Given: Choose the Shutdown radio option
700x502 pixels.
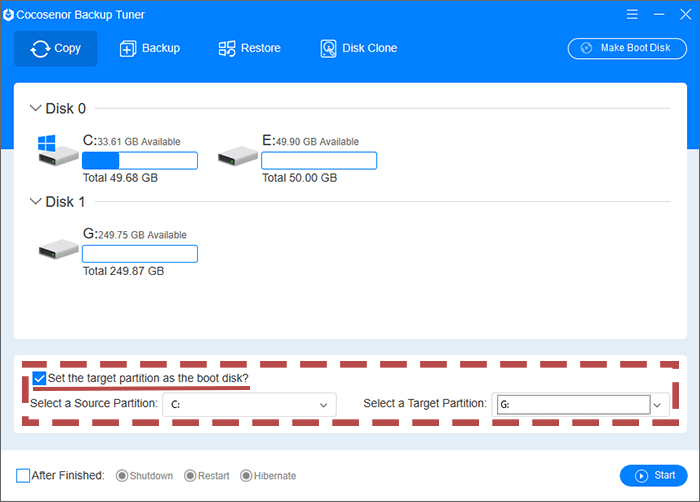Looking at the screenshot, I should (122, 476).
